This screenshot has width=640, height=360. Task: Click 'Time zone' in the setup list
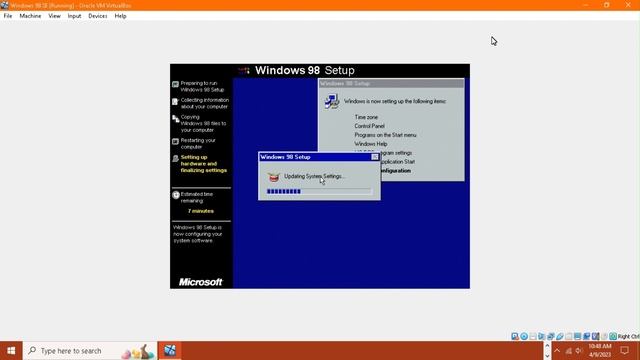pos(366,117)
